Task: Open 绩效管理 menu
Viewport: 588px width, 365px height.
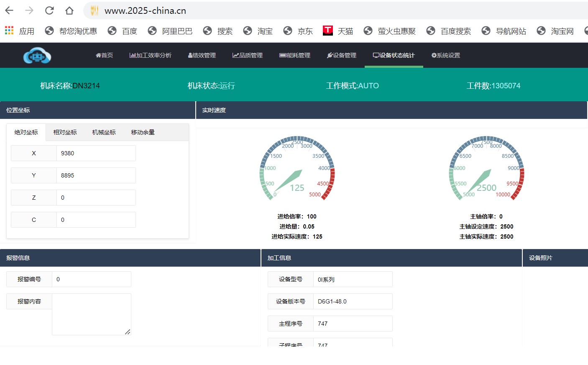Action: pos(202,55)
